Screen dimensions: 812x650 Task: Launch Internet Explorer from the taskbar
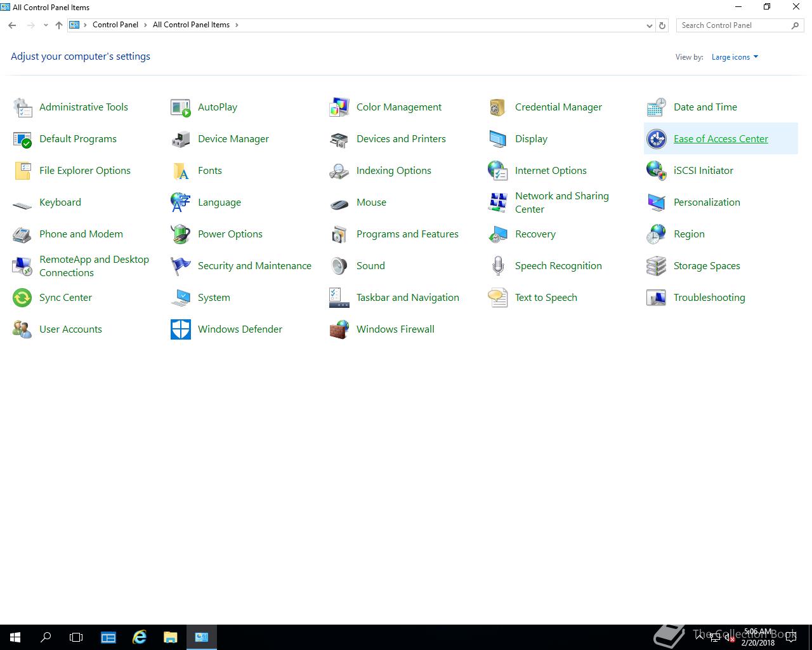pyautogui.click(x=140, y=637)
